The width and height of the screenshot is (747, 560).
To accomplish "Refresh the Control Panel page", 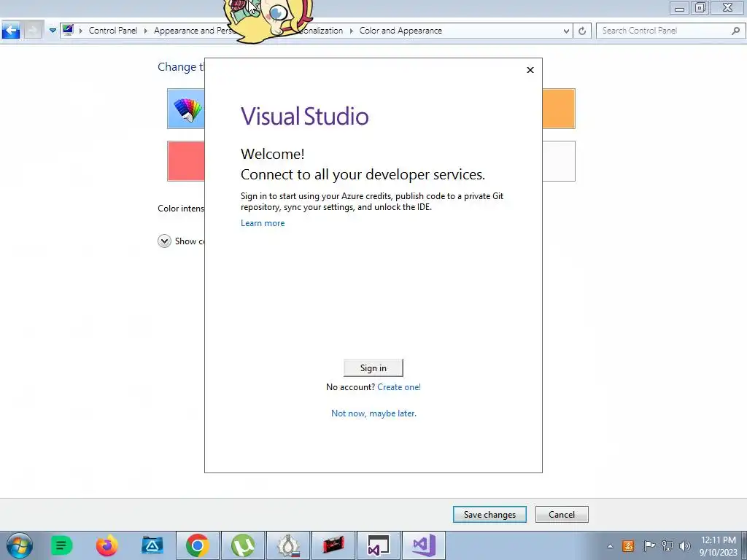I will click(582, 31).
